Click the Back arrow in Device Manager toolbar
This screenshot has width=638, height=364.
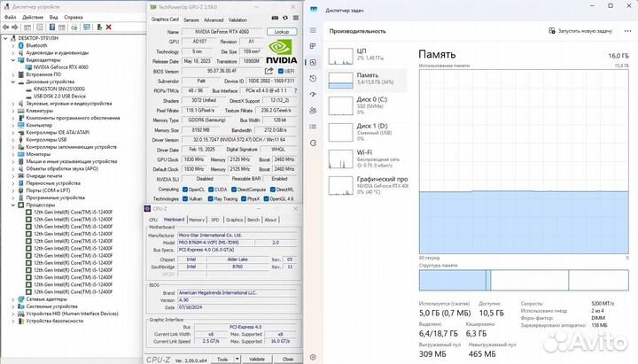tap(5, 27)
